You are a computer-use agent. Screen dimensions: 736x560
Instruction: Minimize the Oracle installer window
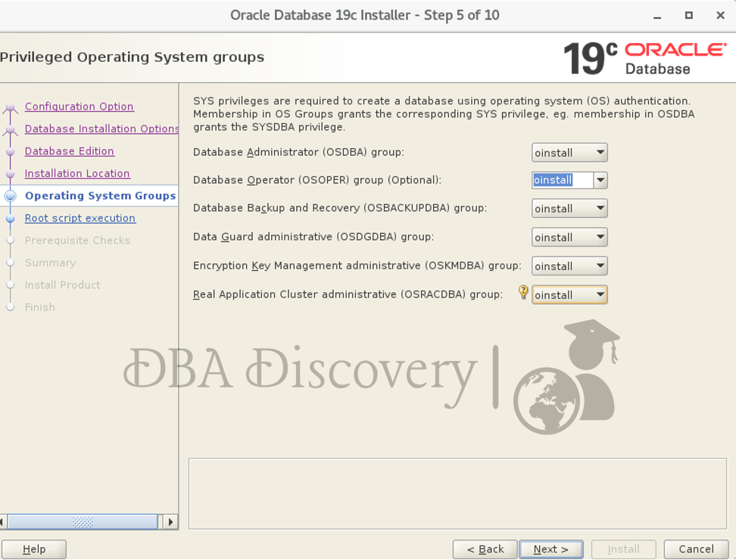pos(656,16)
